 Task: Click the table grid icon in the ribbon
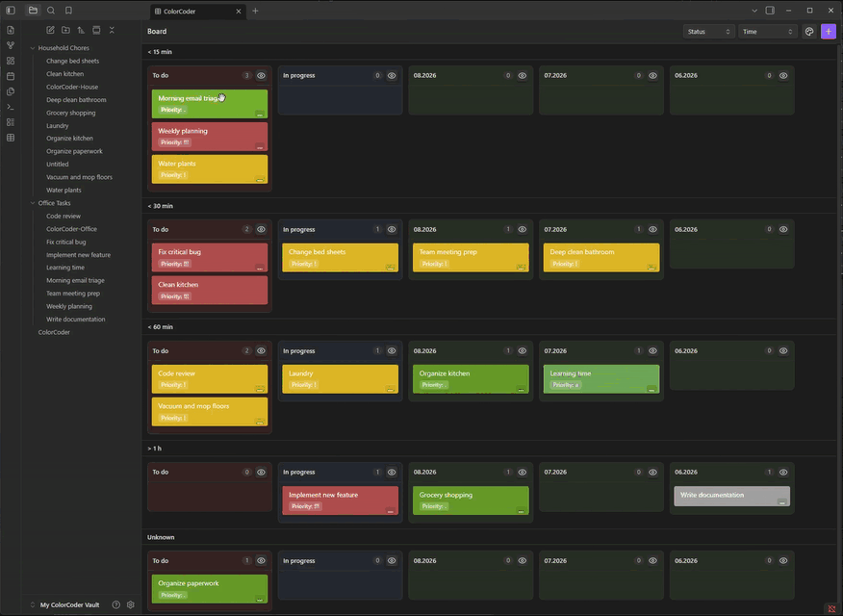(x=11, y=138)
